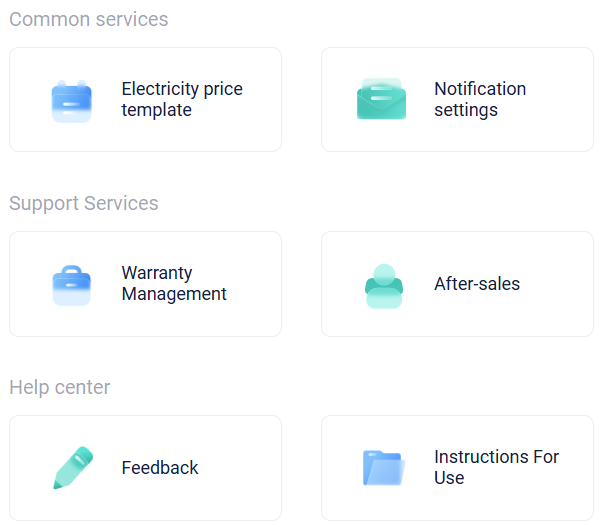The height and width of the screenshot is (529, 602).
Task: Select the Warranty Management text label
Action: (x=174, y=283)
